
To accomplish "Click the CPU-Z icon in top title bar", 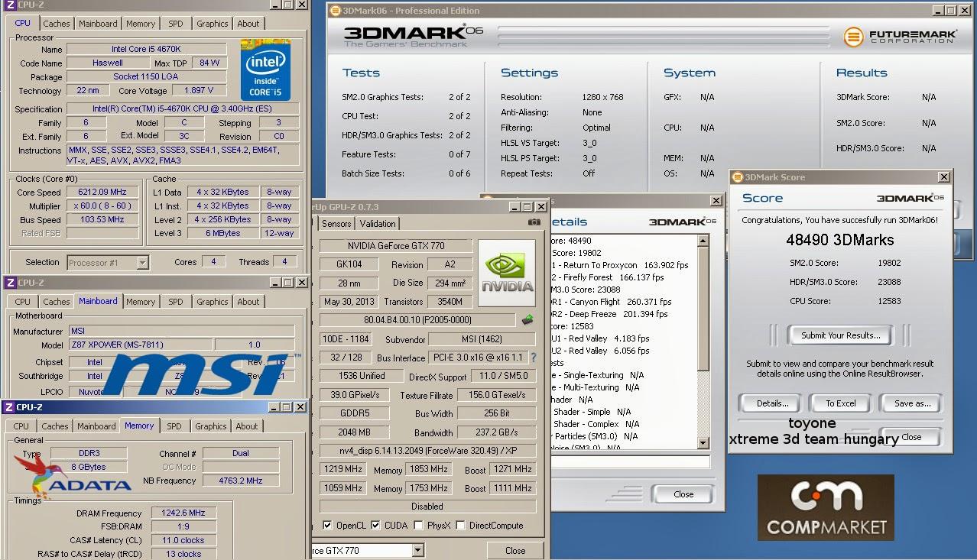I will (x=10, y=5).
